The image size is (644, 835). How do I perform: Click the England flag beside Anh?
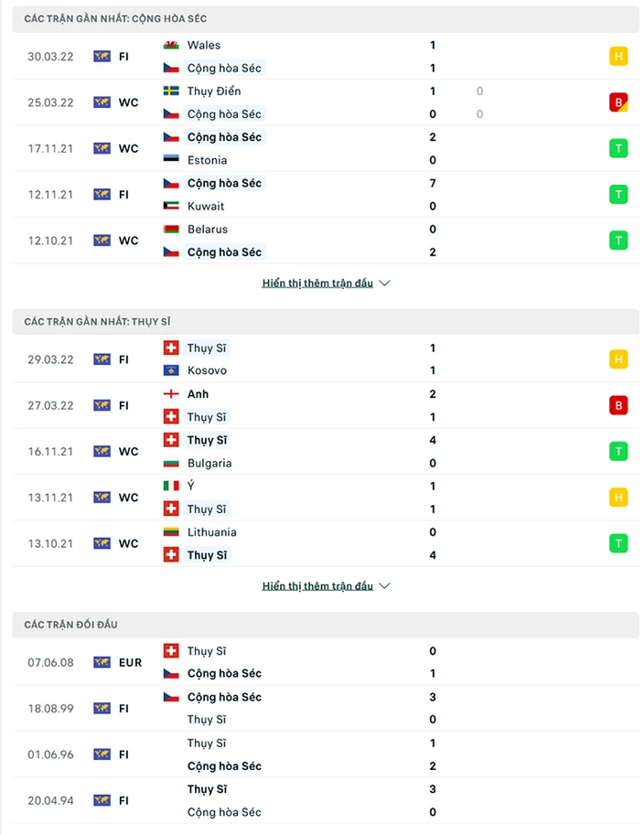click(171, 394)
